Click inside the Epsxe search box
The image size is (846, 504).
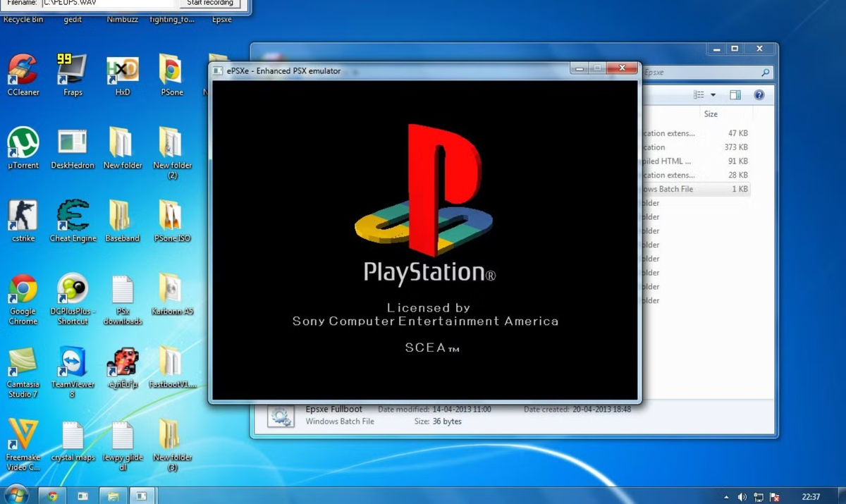pos(705,72)
